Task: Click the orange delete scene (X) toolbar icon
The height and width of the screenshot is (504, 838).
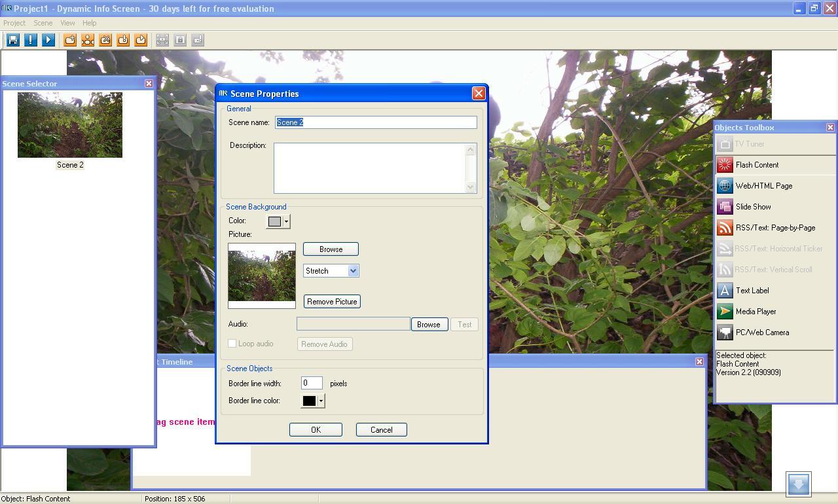Action: coord(105,40)
